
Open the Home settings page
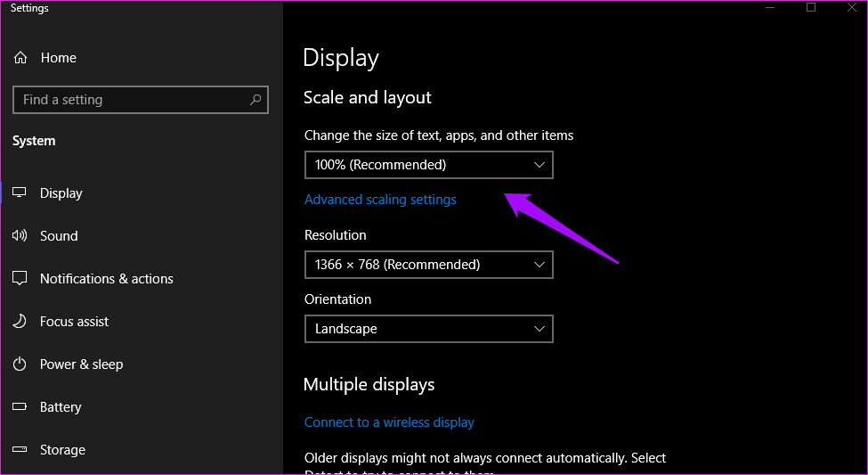click(58, 58)
